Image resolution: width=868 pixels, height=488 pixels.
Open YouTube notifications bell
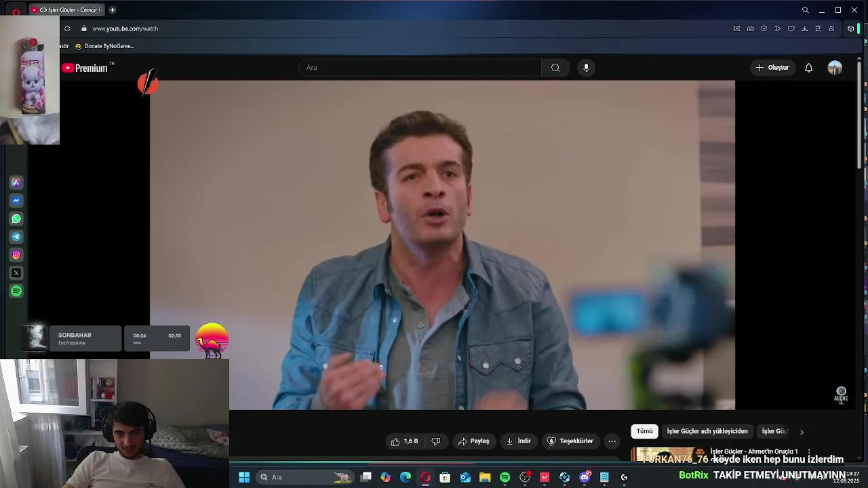(x=808, y=68)
